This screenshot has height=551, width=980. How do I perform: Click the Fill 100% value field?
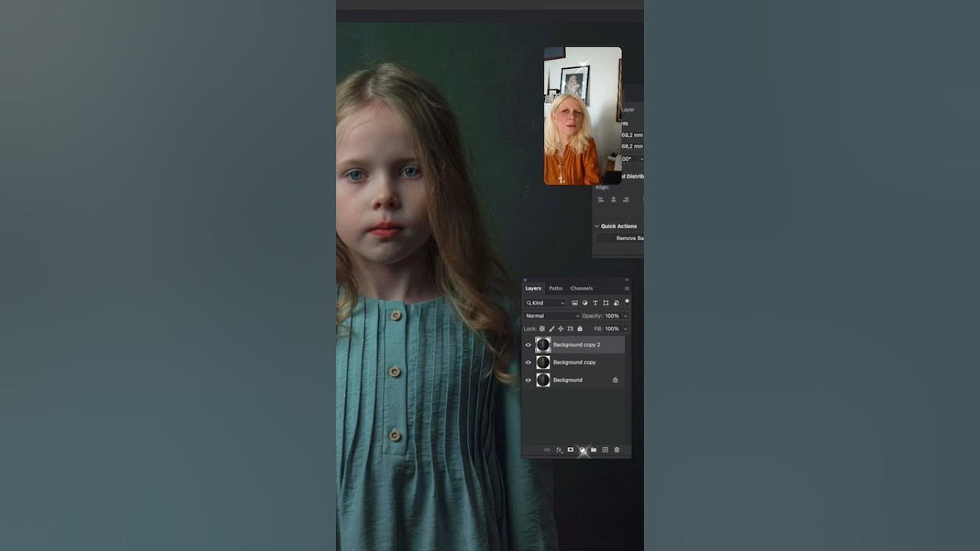click(x=612, y=329)
